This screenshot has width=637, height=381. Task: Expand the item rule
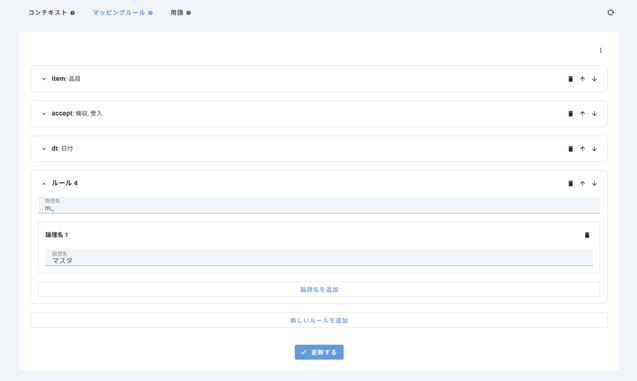(44, 79)
